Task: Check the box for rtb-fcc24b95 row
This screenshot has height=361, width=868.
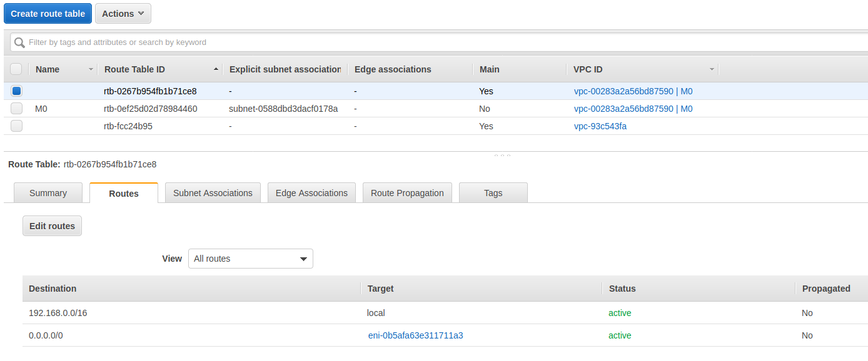Action: click(x=17, y=126)
